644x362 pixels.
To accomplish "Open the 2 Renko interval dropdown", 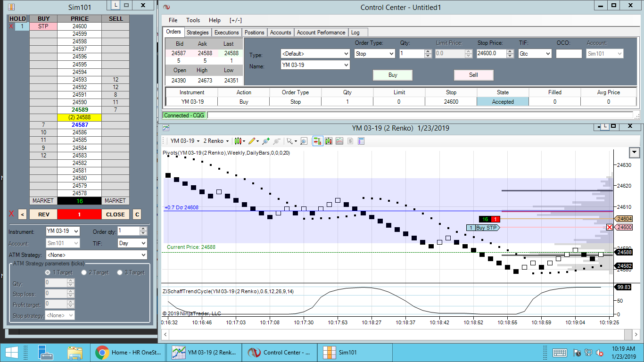I will click(x=216, y=141).
